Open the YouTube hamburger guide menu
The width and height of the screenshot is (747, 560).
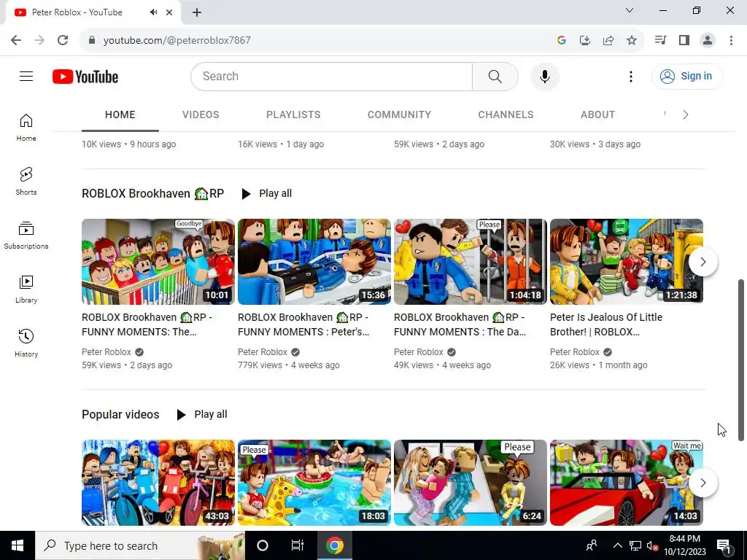[26, 76]
